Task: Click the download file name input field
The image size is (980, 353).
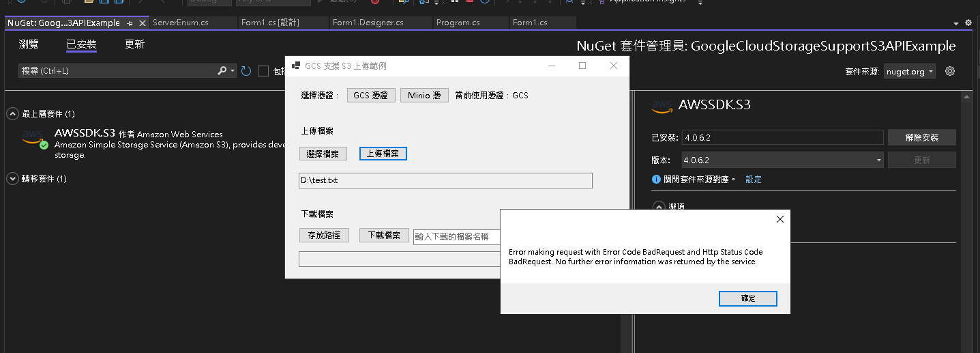Action: [457, 237]
